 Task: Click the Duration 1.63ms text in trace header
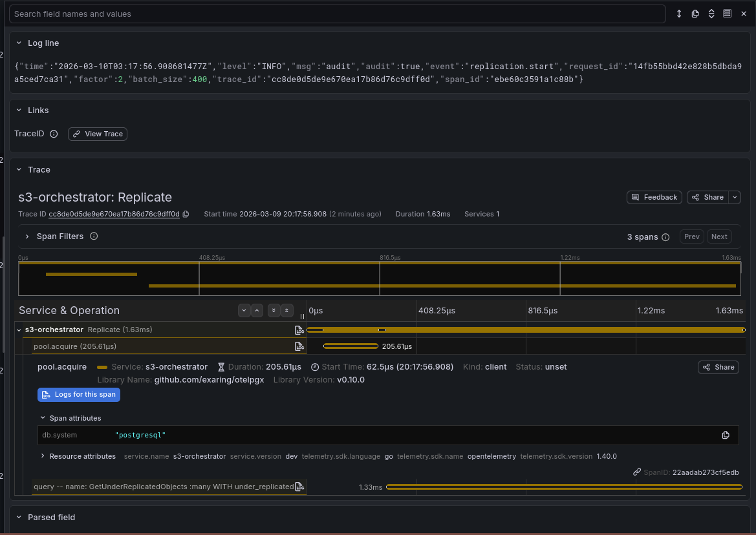423,214
